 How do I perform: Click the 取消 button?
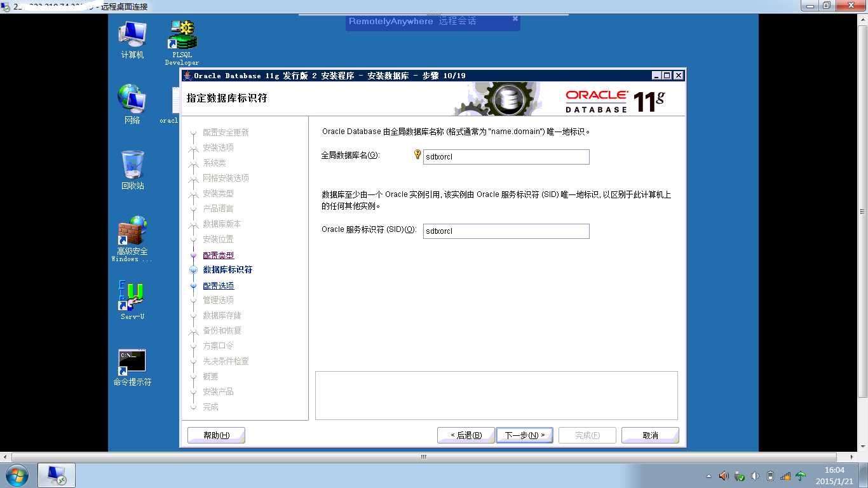[650, 435]
